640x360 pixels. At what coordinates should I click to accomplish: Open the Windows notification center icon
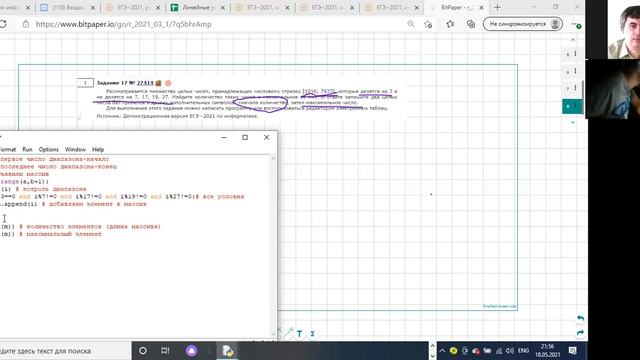click(x=573, y=351)
